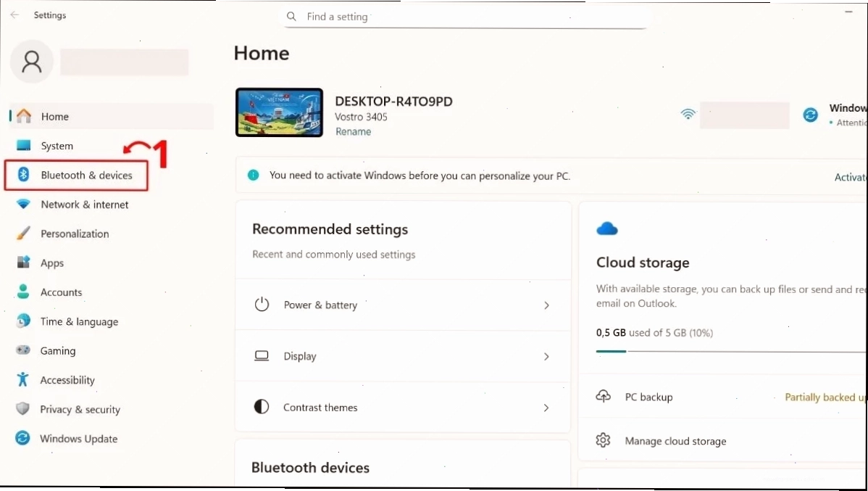Click the Apps icon in sidebar
The height and width of the screenshot is (491, 868).
(23, 262)
